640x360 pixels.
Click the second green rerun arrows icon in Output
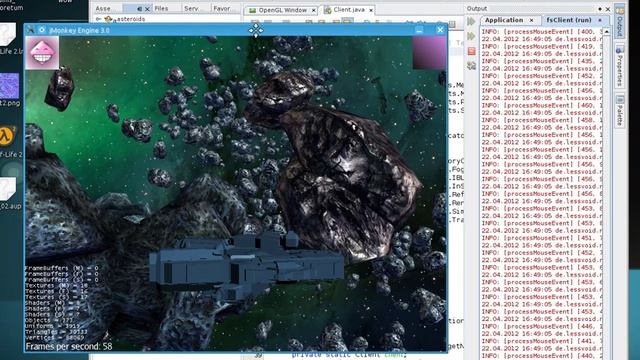click(471, 36)
